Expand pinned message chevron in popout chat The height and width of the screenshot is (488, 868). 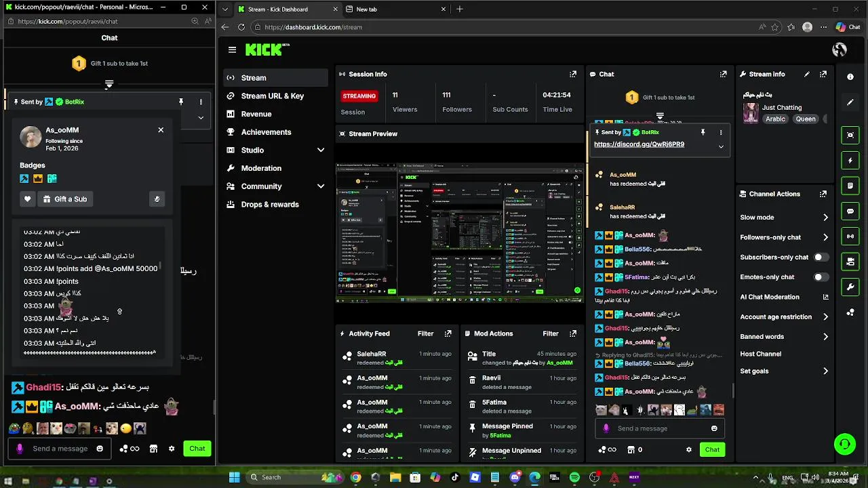pos(201,117)
